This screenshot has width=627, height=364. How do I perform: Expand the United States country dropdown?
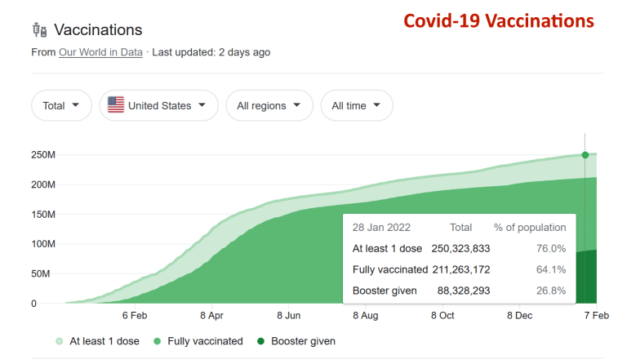pyautogui.click(x=158, y=105)
